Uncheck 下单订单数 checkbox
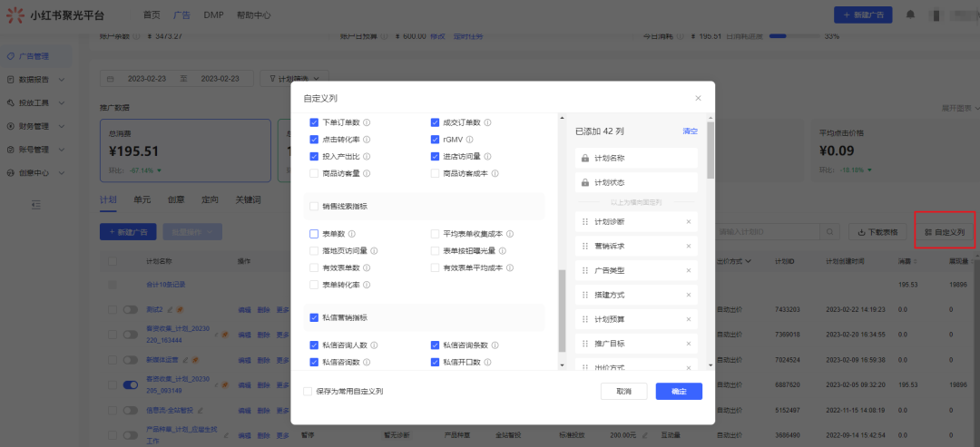The height and width of the screenshot is (447, 980). tap(314, 122)
